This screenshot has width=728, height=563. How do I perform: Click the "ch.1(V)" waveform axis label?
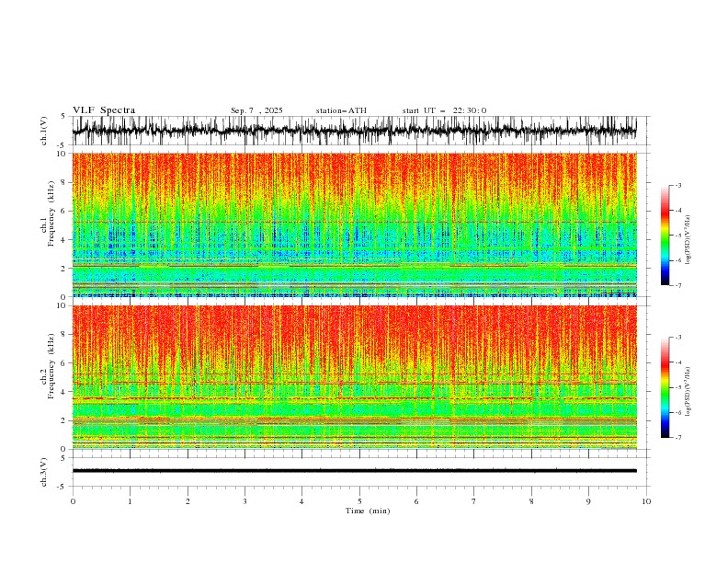(44, 131)
